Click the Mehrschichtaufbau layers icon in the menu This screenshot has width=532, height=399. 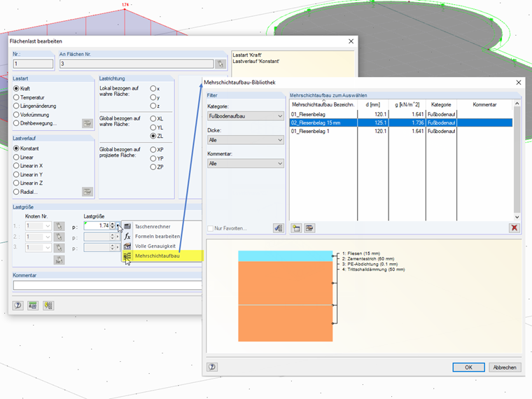[x=127, y=255]
